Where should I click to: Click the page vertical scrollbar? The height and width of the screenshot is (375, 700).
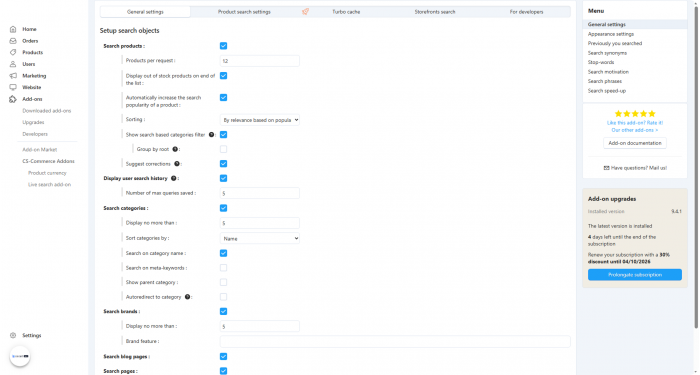tap(697, 167)
